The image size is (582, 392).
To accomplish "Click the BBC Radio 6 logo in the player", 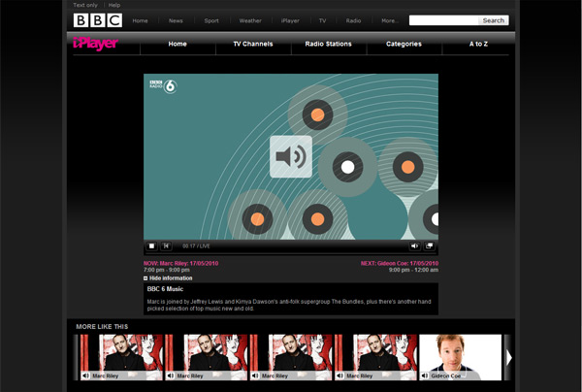I will coord(163,86).
